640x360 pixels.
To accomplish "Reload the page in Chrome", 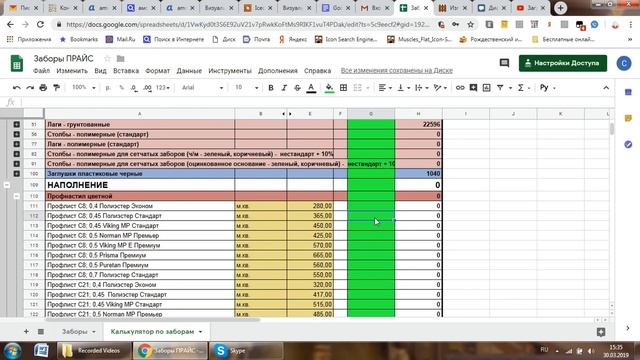I will [x=40, y=24].
